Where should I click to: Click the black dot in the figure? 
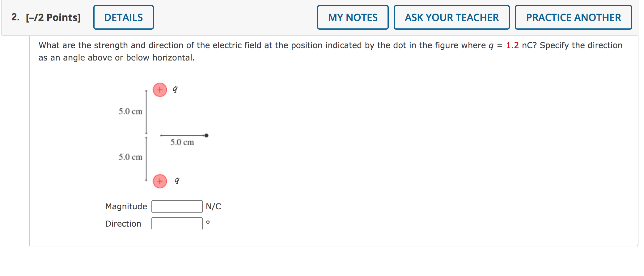[x=206, y=135]
